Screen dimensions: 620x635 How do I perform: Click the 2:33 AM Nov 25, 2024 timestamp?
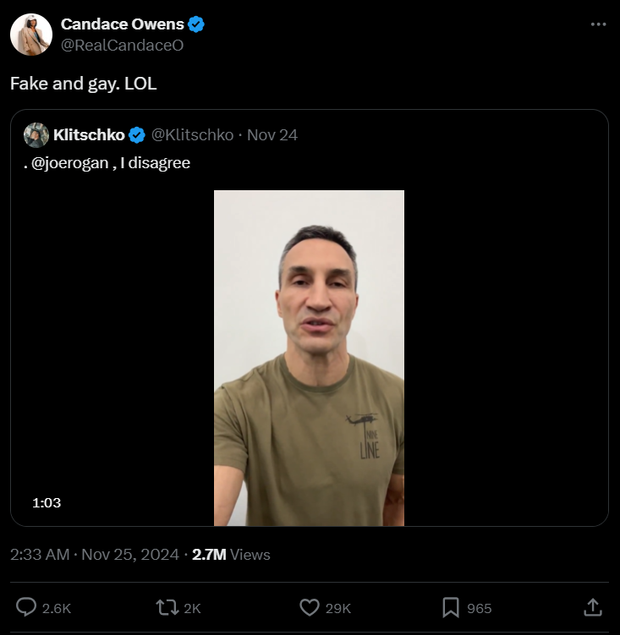94,554
